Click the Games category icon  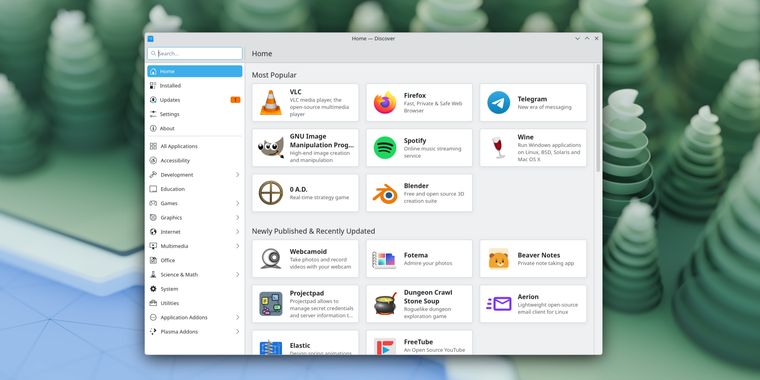click(x=153, y=203)
